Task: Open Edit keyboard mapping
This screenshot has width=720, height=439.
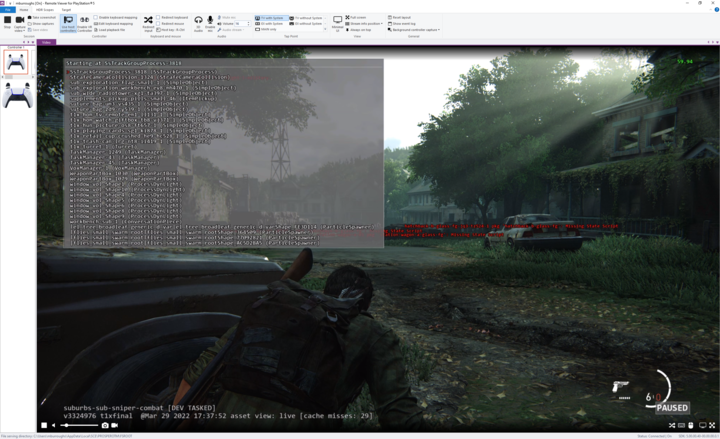Action: coord(113,23)
